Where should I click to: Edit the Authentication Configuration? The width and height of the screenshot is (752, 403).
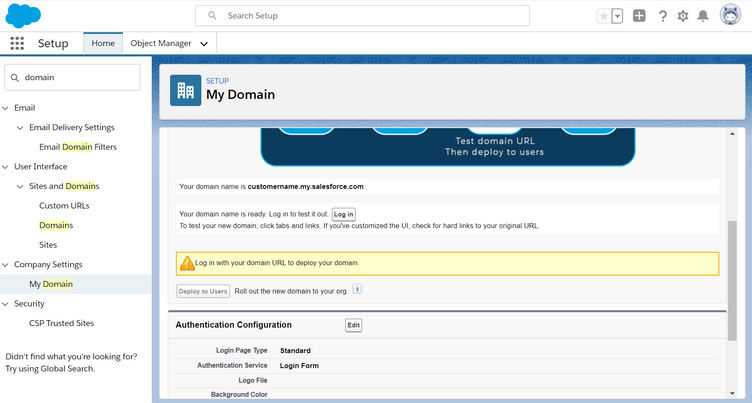coord(353,325)
